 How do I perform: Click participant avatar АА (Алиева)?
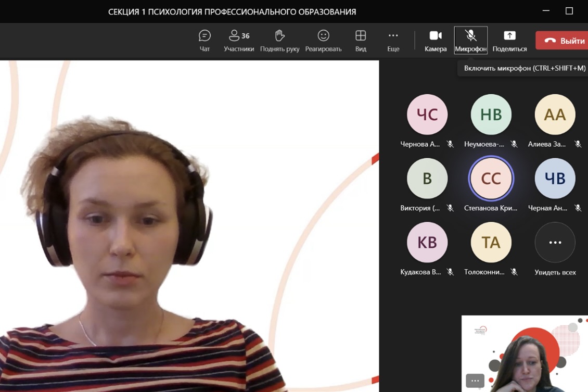[555, 115]
